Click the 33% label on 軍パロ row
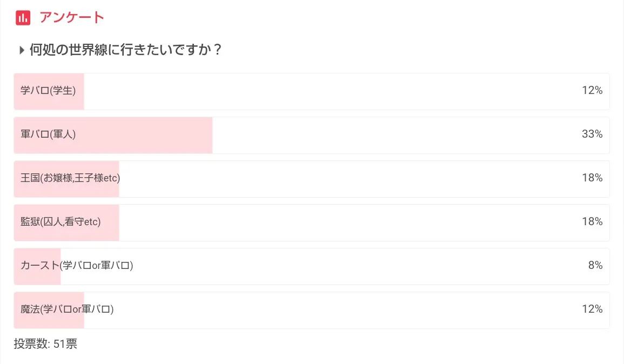The width and height of the screenshot is (624, 364). point(592,134)
